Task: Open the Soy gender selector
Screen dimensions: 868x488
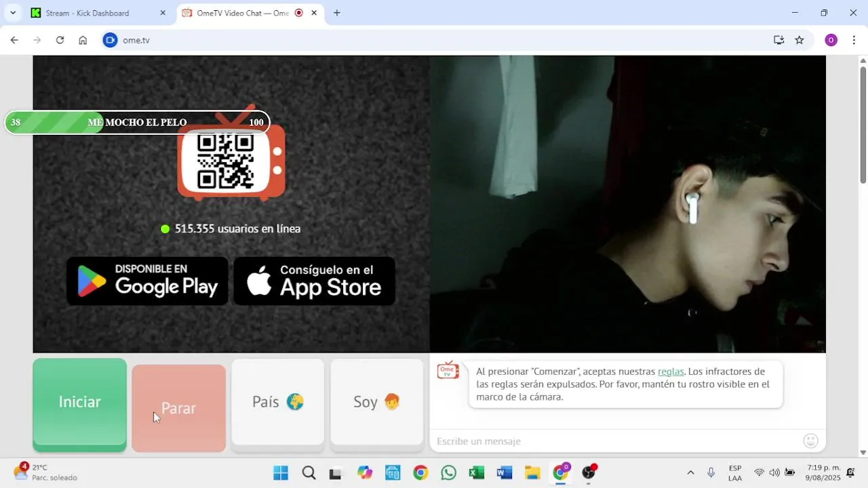Action: (376, 402)
